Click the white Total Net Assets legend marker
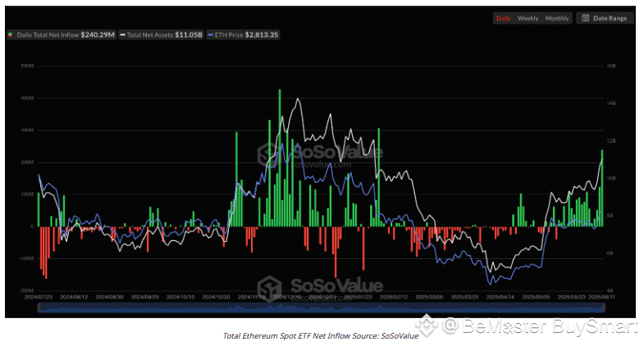 [x=122, y=35]
